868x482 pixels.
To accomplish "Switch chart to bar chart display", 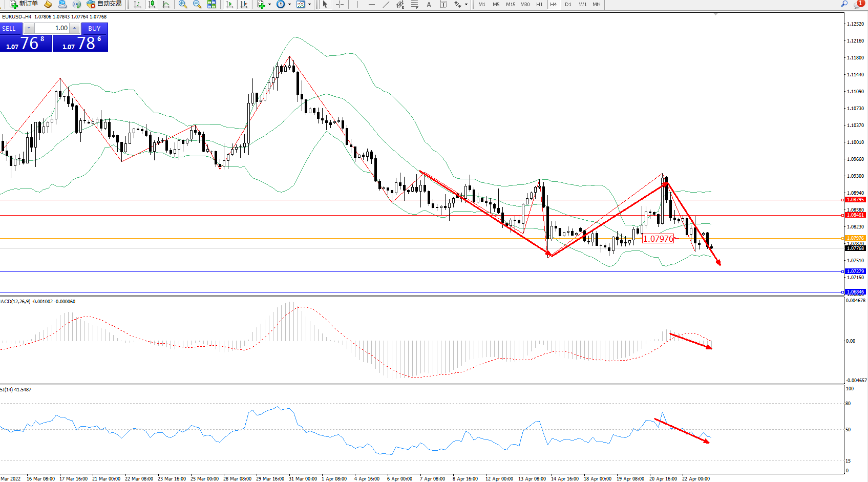I will (137, 4).
